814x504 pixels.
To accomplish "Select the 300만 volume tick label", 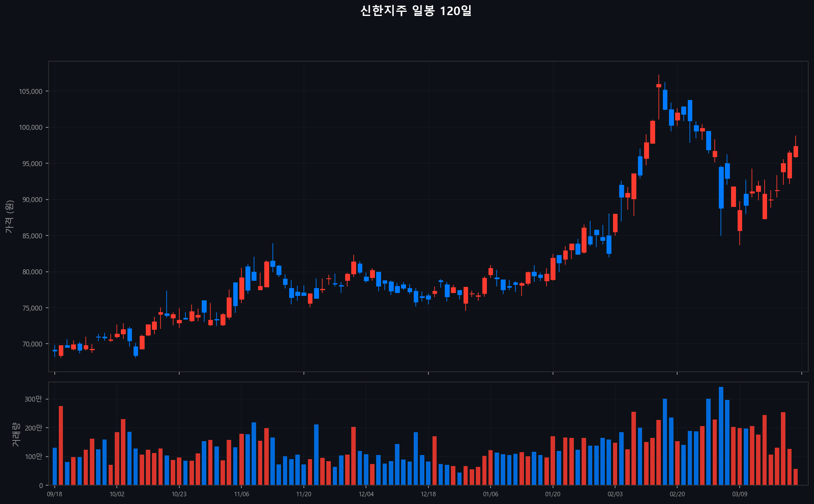I will pyautogui.click(x=33, y=399).
